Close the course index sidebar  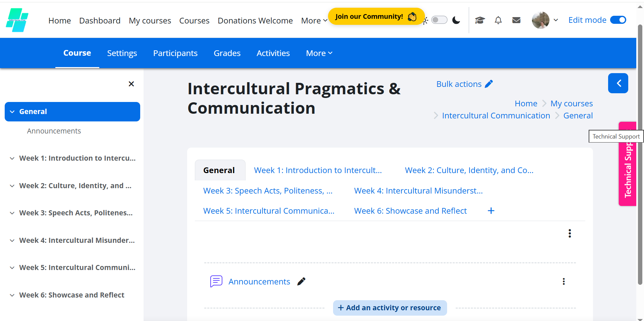131,84
